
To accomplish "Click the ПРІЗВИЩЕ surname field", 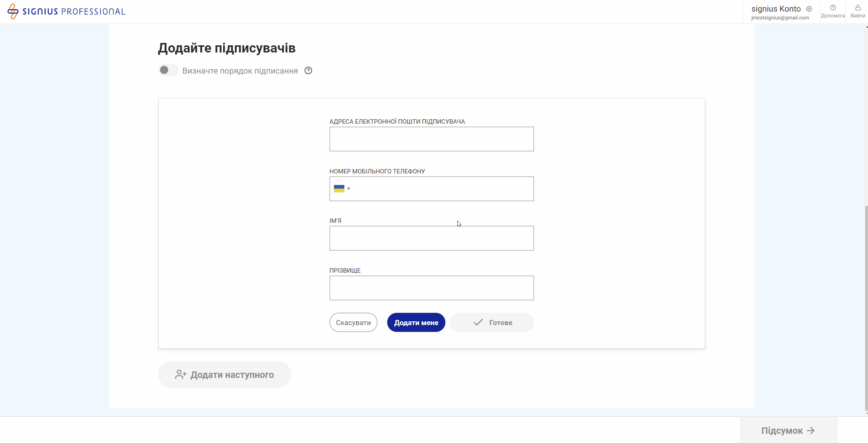I will pyautogui.click(x=431, y=288).
